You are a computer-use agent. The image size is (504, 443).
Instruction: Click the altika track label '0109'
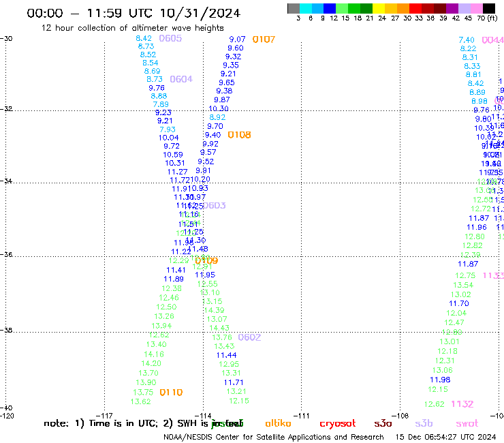click(x=206, y=260)
